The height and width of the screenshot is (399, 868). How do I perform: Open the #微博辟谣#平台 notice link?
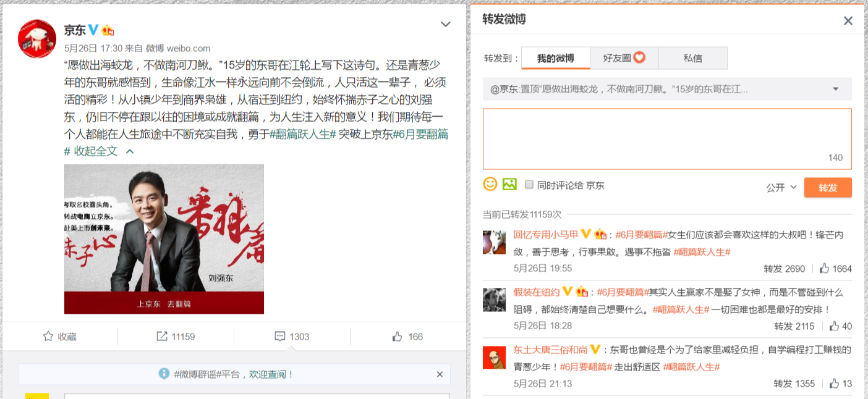click(x=206, y=374)
